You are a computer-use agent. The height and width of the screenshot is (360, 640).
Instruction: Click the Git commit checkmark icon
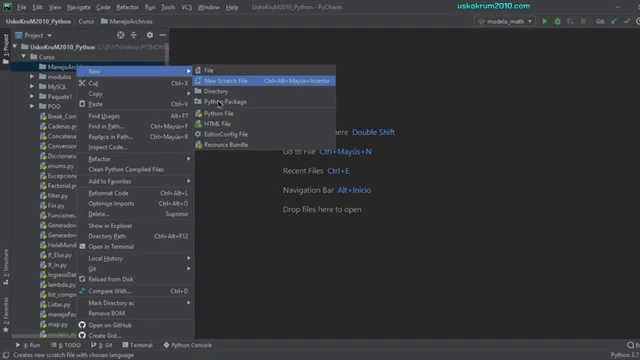click(627, 21)
